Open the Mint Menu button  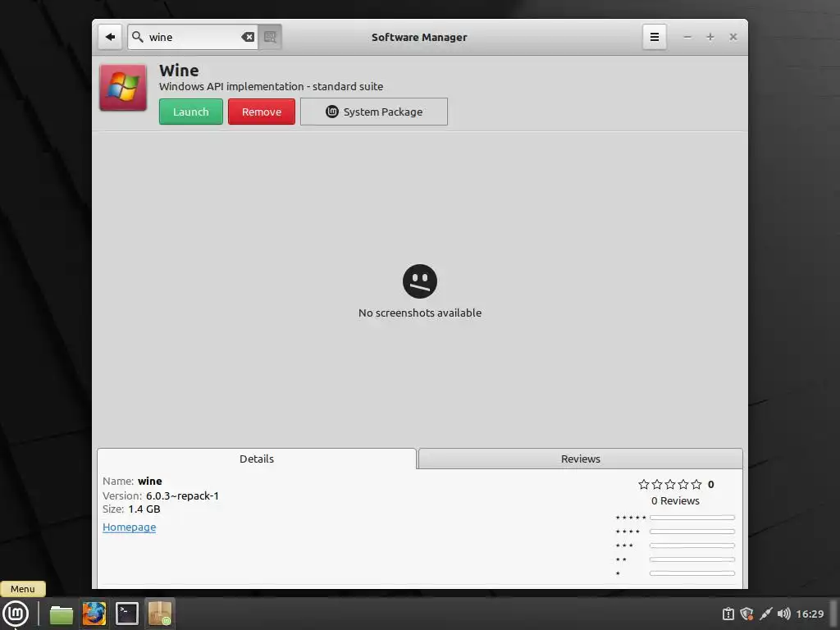[x=16, y=614]
